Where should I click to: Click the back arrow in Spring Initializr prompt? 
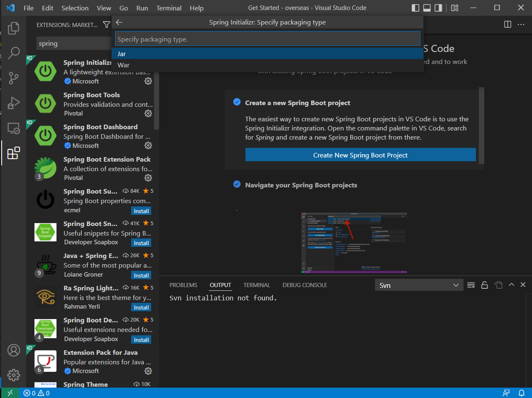click(x=119, y=22)
